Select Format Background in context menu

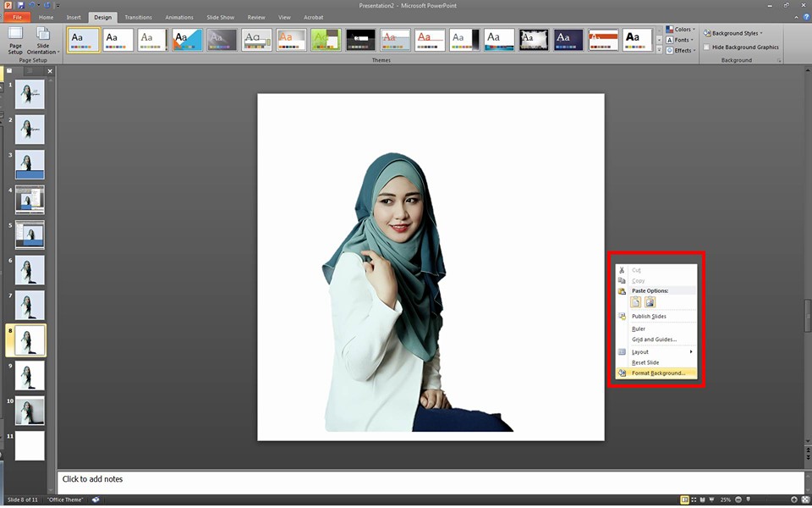coord(658,373)
